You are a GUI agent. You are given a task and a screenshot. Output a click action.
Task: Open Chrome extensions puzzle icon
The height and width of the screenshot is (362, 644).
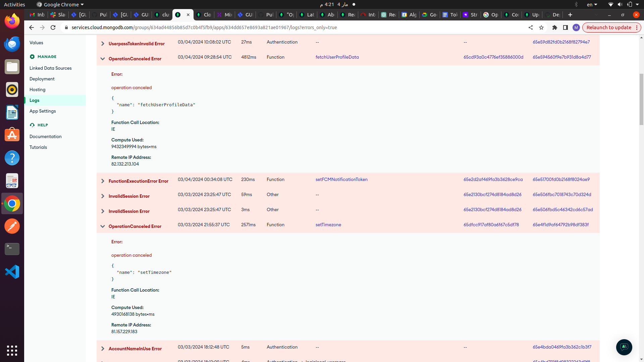(555, 27)
